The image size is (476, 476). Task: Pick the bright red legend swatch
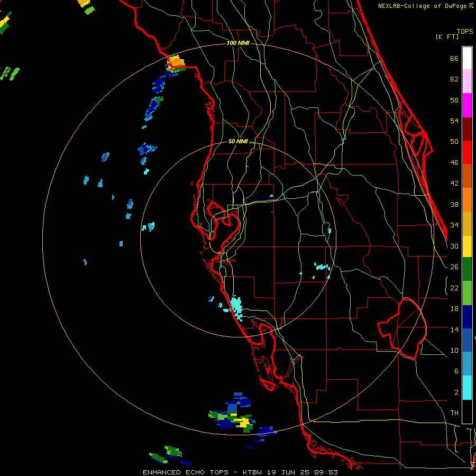467,152
